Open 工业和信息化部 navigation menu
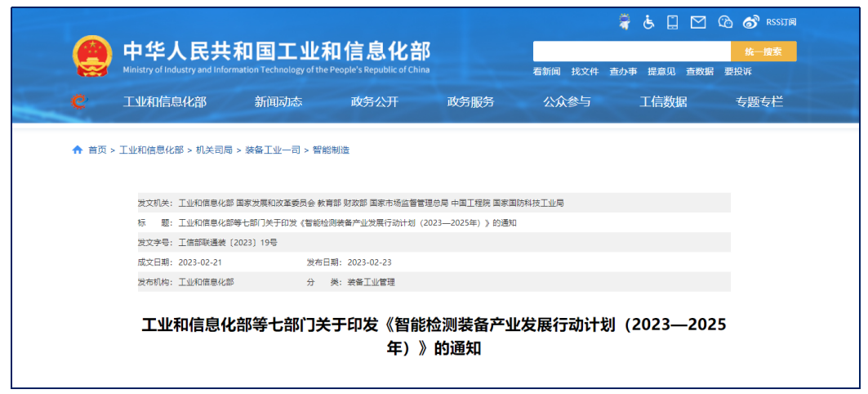868x394 pixels. [x=164, y=102]
